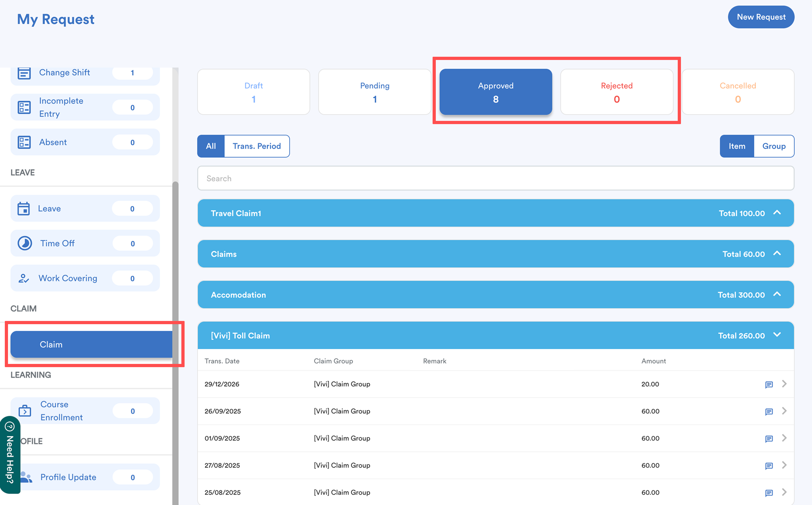The image size is (812, 505).
Task: Open the Need Help? side panel
Action: point(10,454)
